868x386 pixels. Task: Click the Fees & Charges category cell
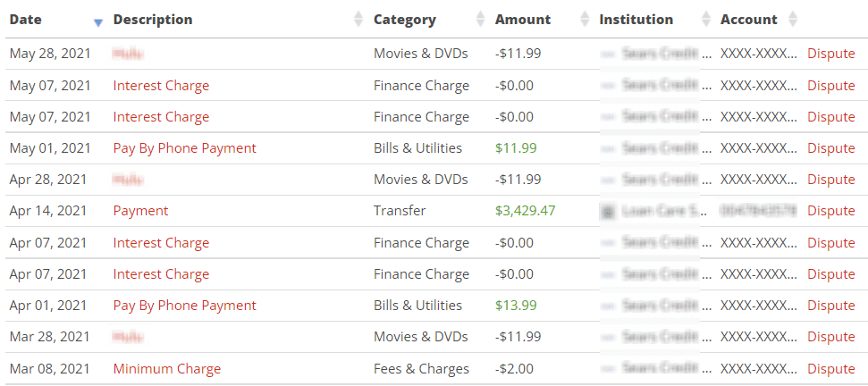421,369
